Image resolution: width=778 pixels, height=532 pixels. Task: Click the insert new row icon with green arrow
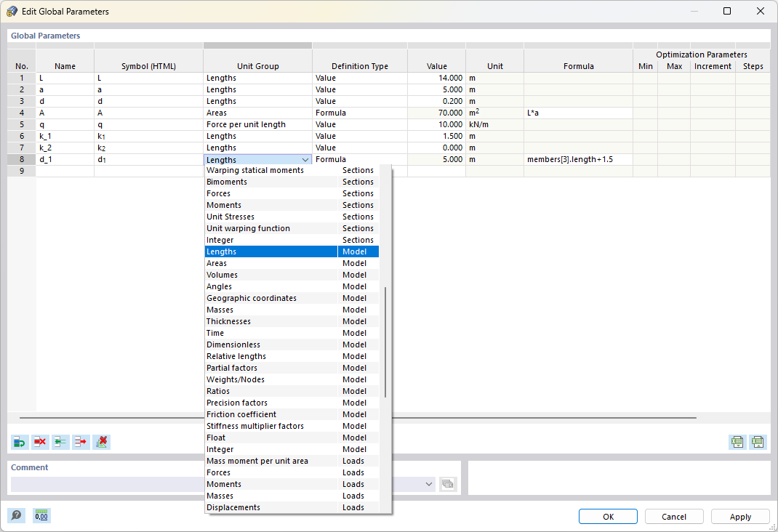click(20, 442)
